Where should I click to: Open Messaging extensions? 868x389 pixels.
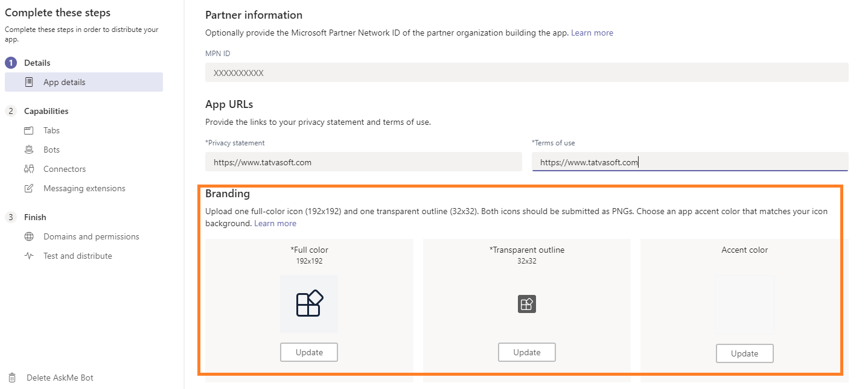(85, 188)
